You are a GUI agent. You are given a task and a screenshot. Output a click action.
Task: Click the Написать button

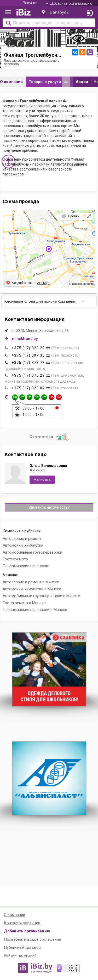pos(42,479)
